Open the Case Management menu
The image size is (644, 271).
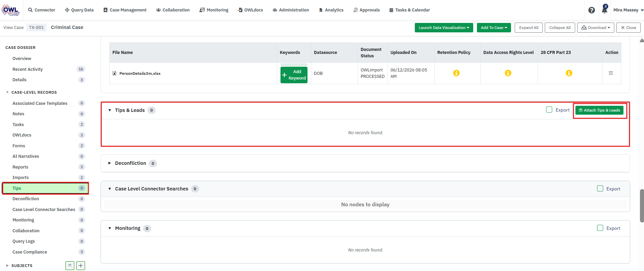coord(125,10)
